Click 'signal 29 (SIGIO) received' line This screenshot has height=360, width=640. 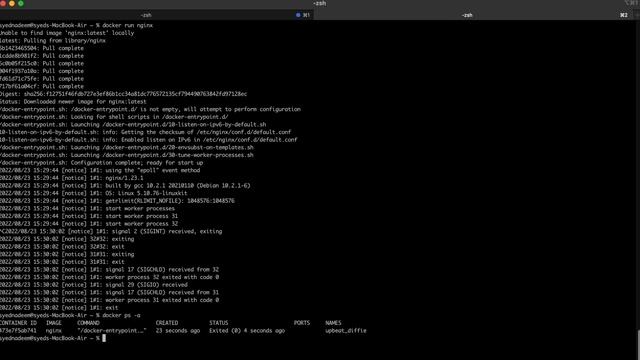coord(94,285)
